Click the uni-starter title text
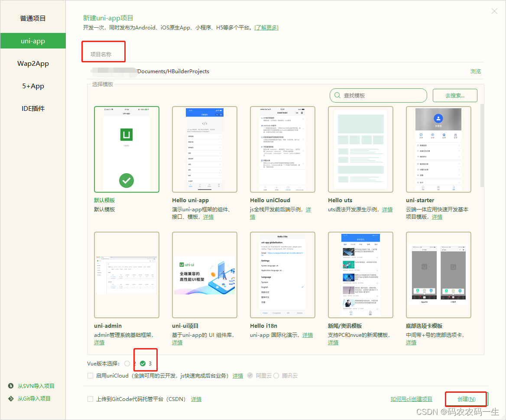 pyautogui.click(x=420, y=200)
